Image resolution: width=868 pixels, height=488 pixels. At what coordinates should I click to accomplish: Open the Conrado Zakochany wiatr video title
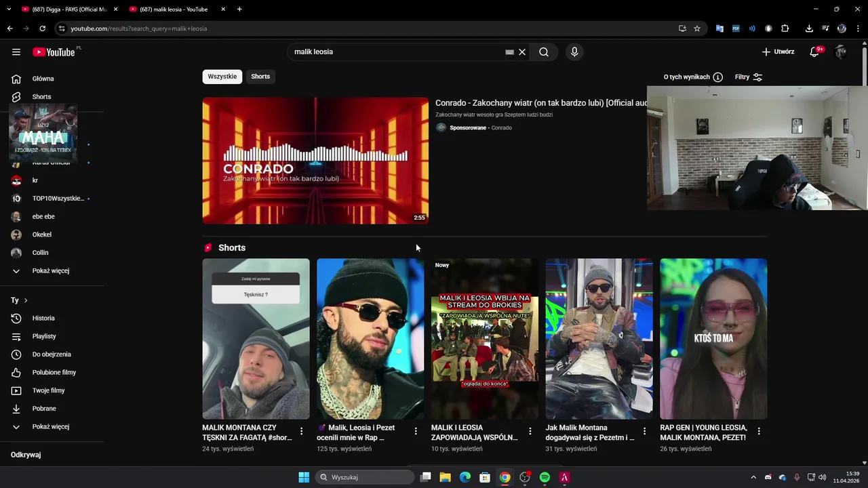coord(541,103)
